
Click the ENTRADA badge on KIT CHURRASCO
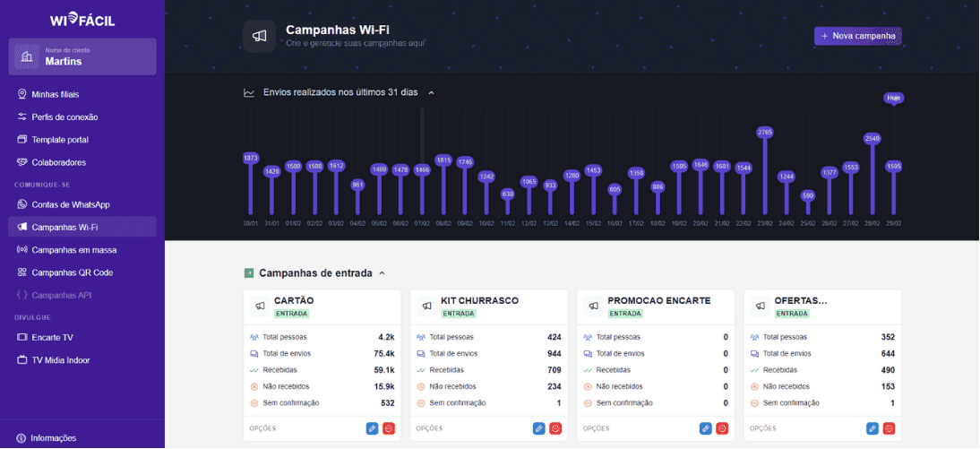coord(458,314)
